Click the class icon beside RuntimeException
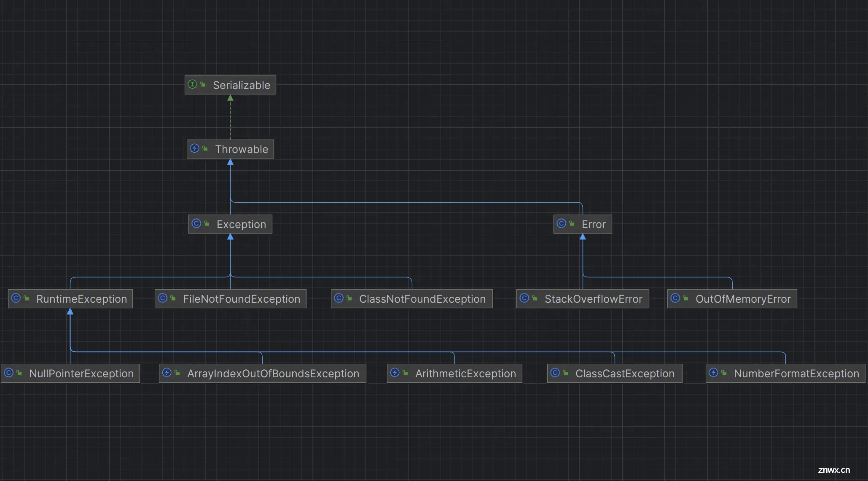The image size is (868, 481). pos(16,298)
